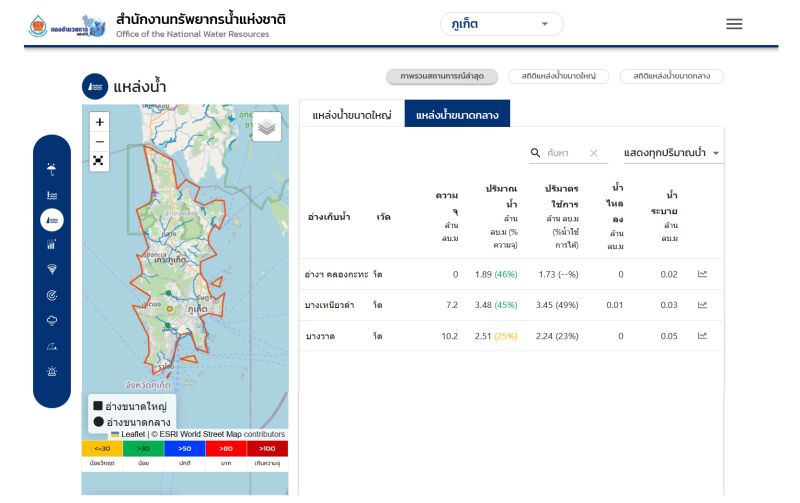Open the rain cloud forecast sidebar icon

(x=52, y=320)
